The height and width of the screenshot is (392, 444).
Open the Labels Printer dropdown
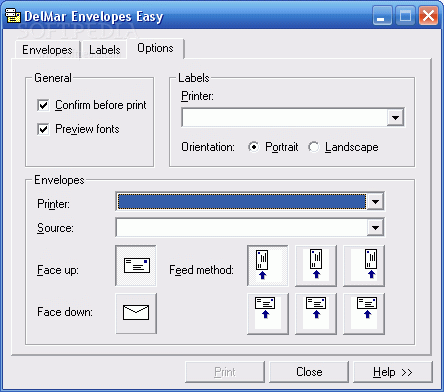point(395,117)
